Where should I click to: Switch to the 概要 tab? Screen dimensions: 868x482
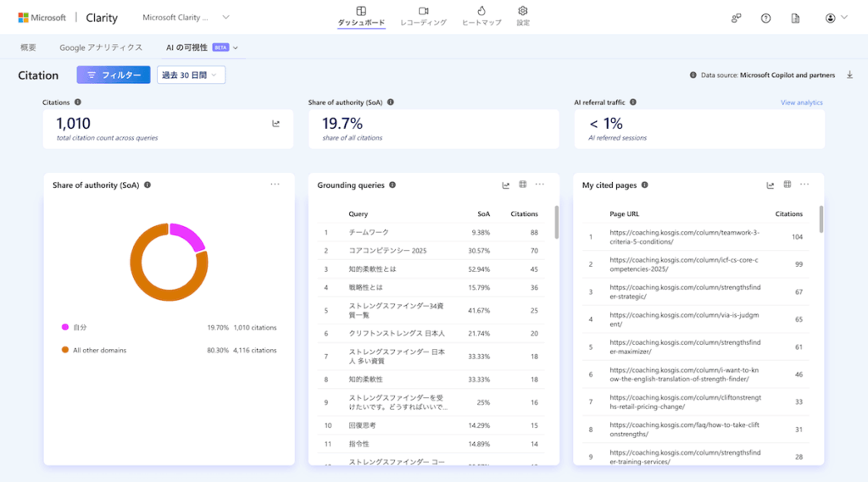point(28,47)
